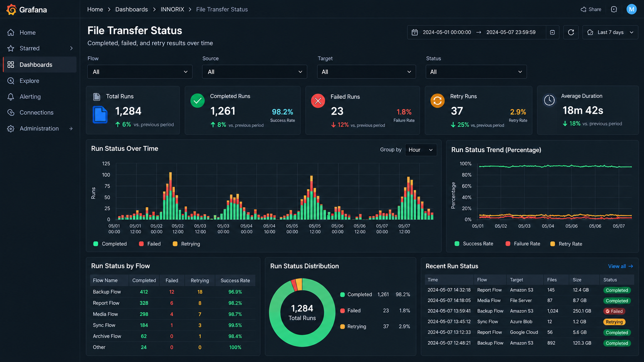Viewport: 644px width, 362px height.
Task: Click the Failed Runs red X icon
Action: pos(318,101)
